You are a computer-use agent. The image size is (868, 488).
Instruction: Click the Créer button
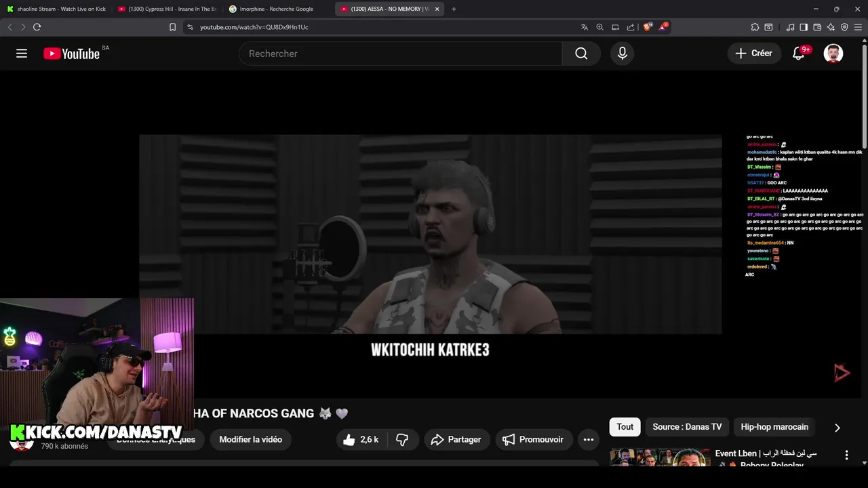coord(753,54)
